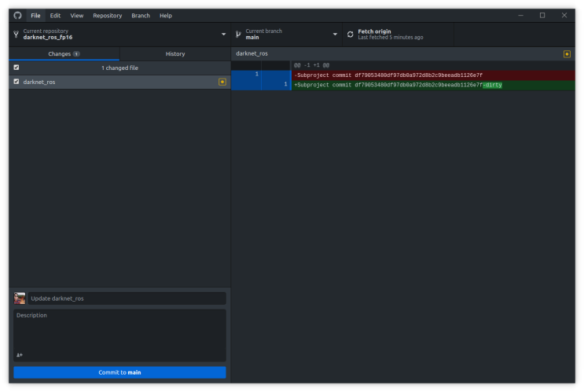Click the Fetch origin button
The image size is (584, 392).
398,35
